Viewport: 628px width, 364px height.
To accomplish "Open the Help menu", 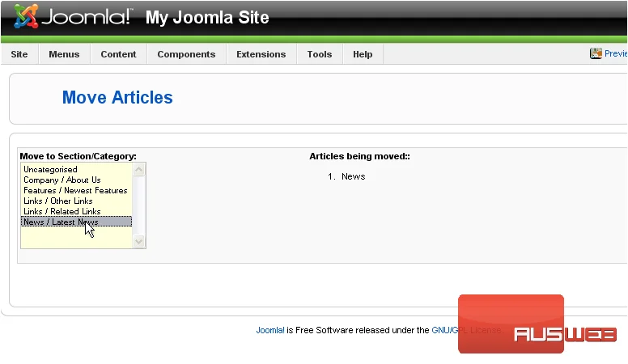I will [x=363, y=54].
